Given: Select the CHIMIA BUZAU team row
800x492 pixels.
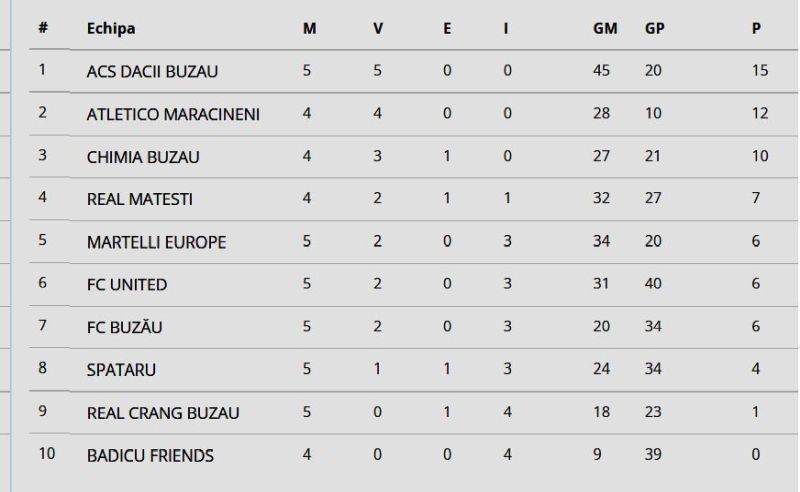Looking at the screenshot, I should (143, 157).
